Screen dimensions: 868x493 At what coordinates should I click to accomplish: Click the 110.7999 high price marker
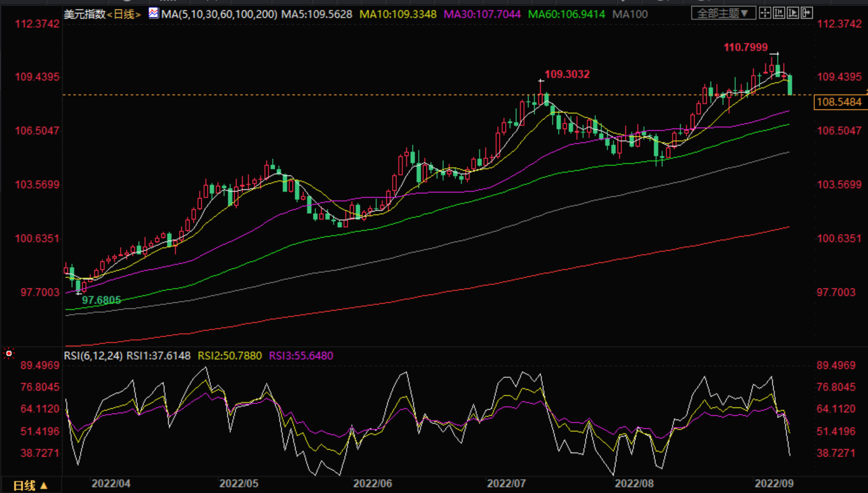click(x=745, y=48)
